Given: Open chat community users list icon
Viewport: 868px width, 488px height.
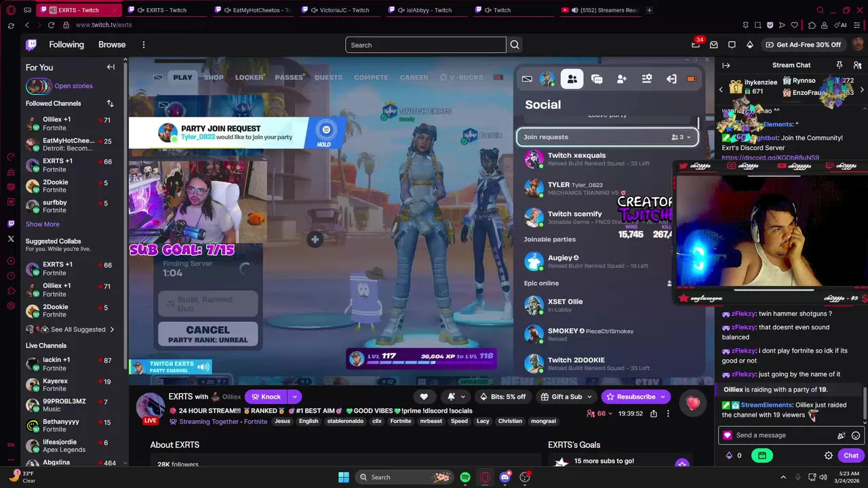Looking at the screenshot, I should click(857, 65).
